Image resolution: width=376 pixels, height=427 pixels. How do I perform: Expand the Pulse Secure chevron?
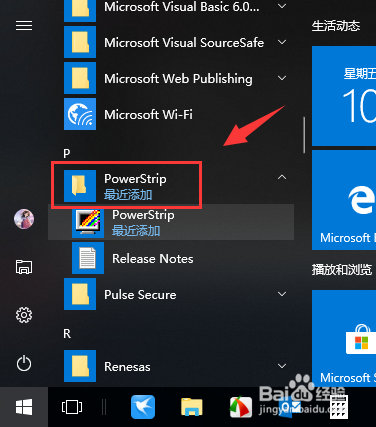click(x=282, y=294)
